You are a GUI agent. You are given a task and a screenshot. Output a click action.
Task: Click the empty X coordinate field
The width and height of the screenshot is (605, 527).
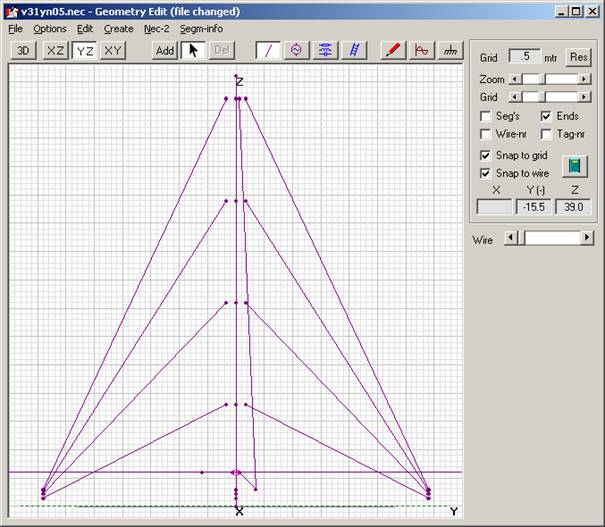point(495,207)
